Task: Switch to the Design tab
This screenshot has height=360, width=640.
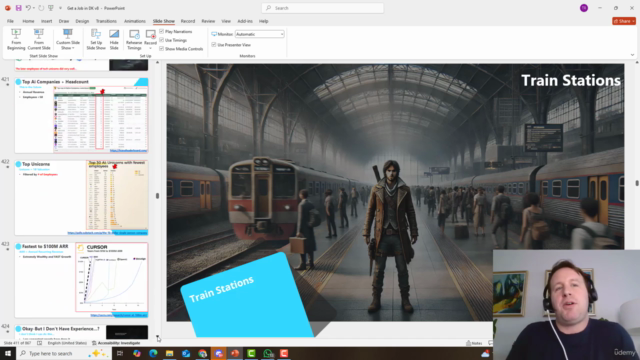Action: 82,21
